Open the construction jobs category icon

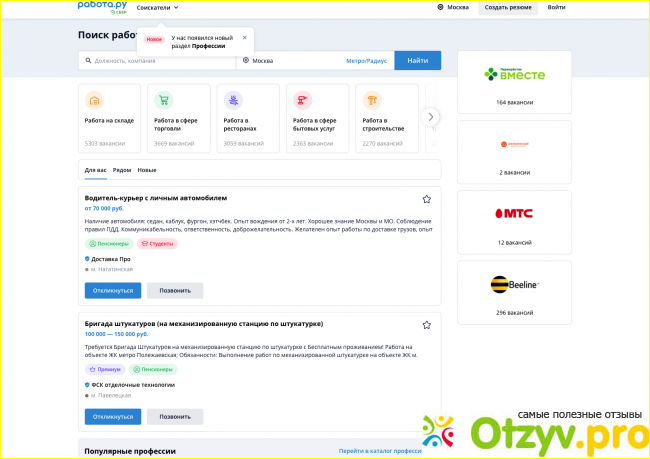click(x=373, y=100)
